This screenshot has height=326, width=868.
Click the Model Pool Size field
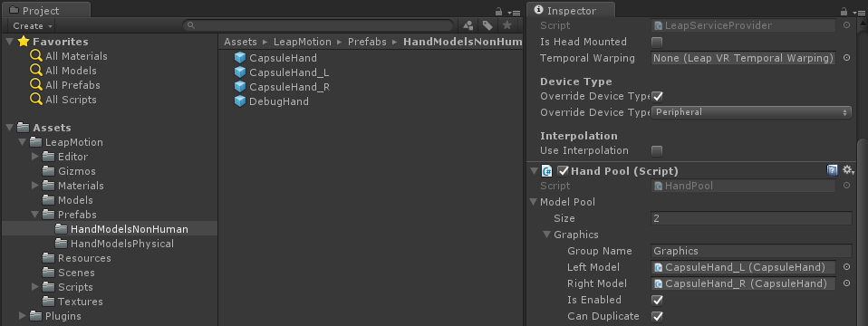coord(751,218)
